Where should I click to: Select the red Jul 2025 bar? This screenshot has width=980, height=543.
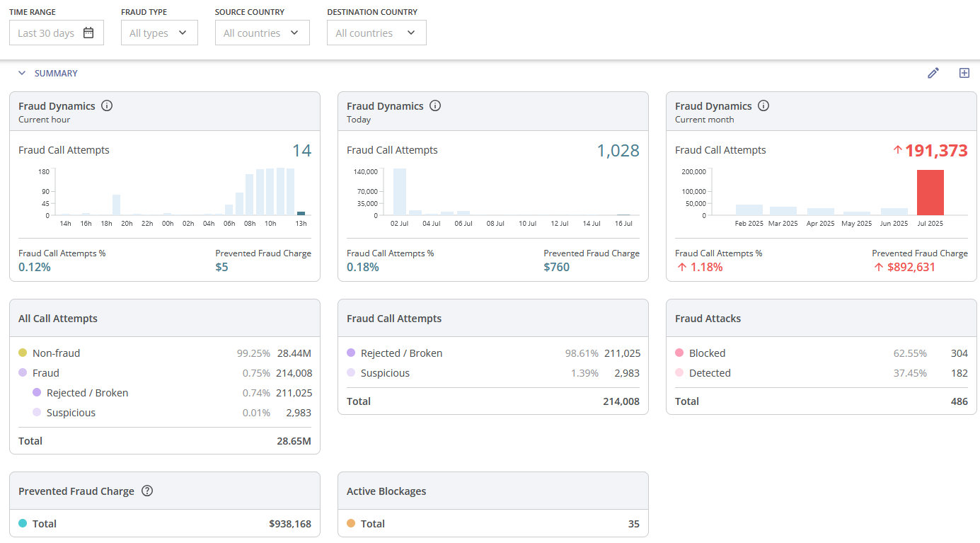930,193
